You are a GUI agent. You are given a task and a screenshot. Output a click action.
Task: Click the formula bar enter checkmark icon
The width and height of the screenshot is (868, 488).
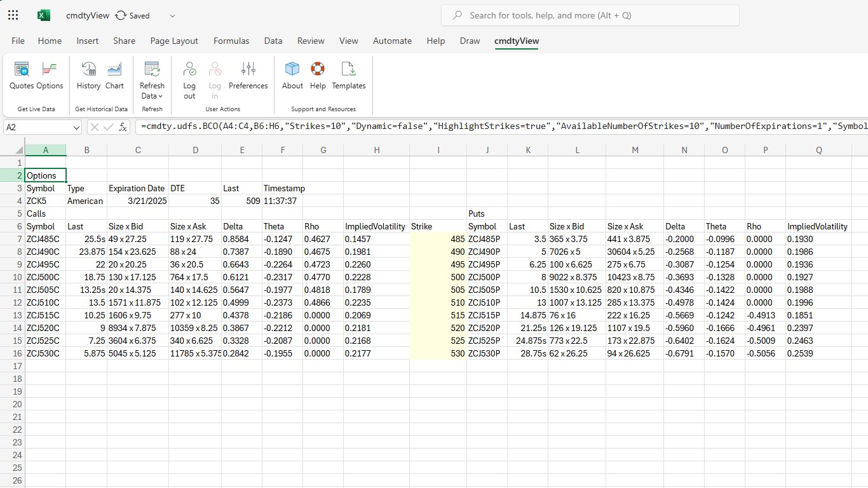109,127
